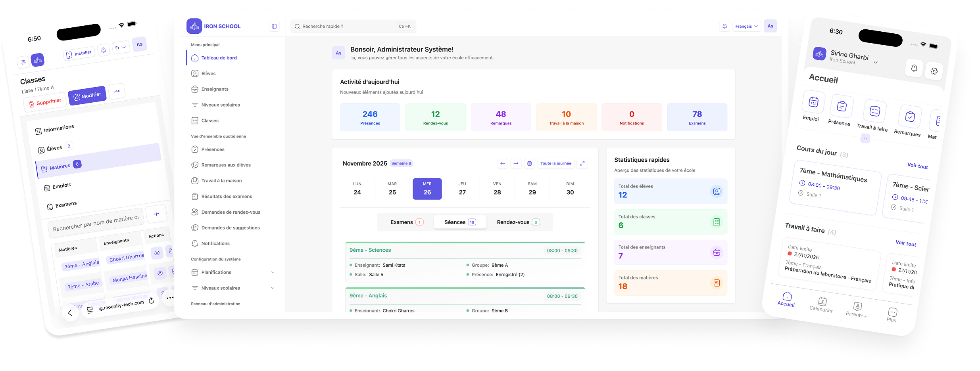Expand the Planifications menu section
980x371 pixels.
pos(273,272)
